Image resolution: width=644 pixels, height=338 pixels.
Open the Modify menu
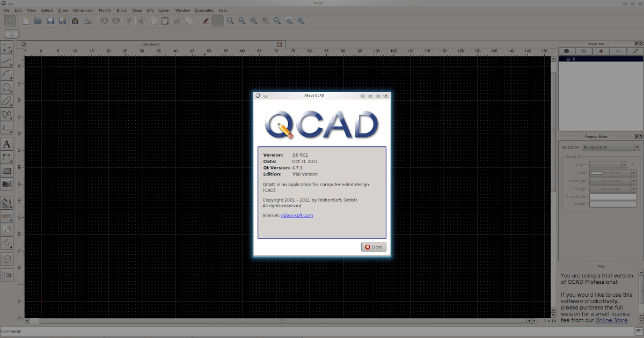(x=105, y=10)
